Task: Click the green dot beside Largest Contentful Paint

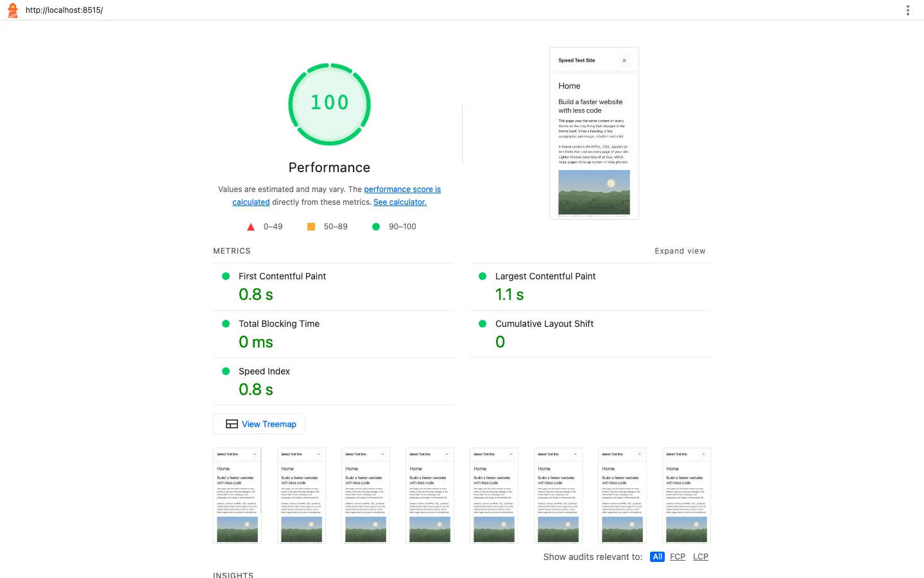Action: click(x=483, y=276)
